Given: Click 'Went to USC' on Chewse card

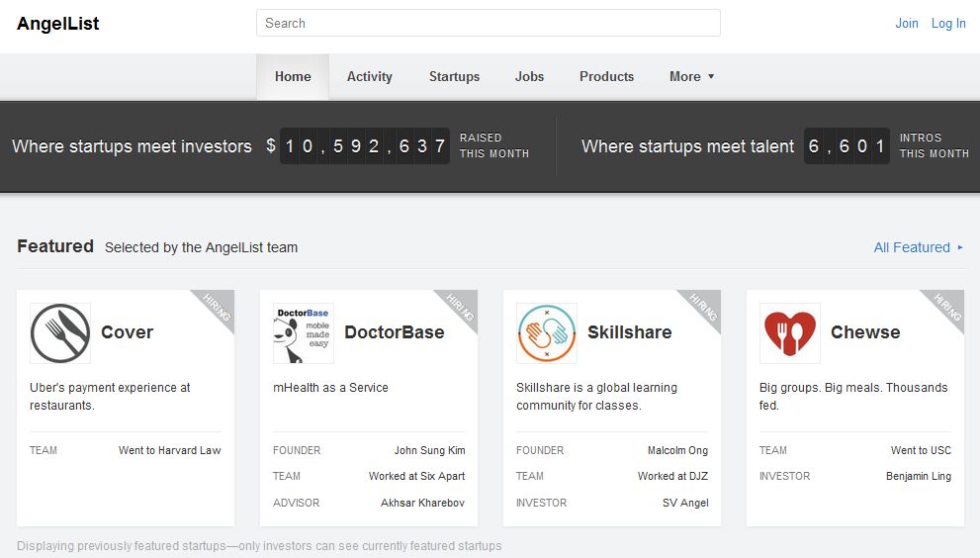Looking at the screenshot, I should click(921, 450).
